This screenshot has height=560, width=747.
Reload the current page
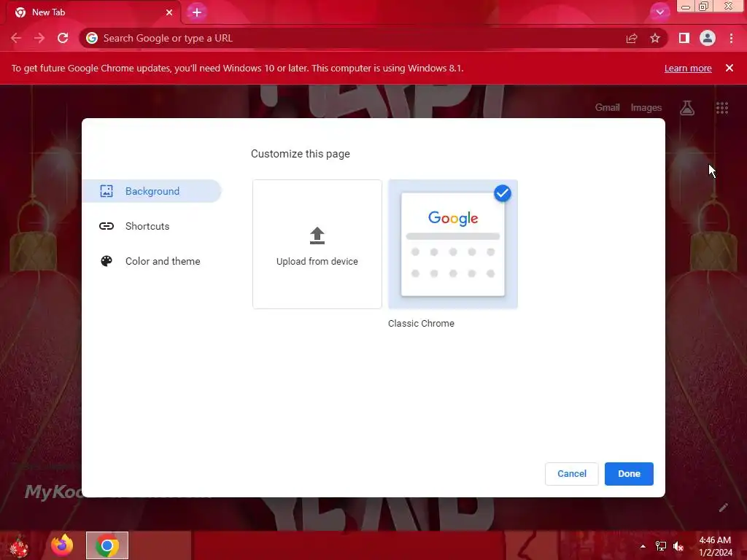point(63,38)
